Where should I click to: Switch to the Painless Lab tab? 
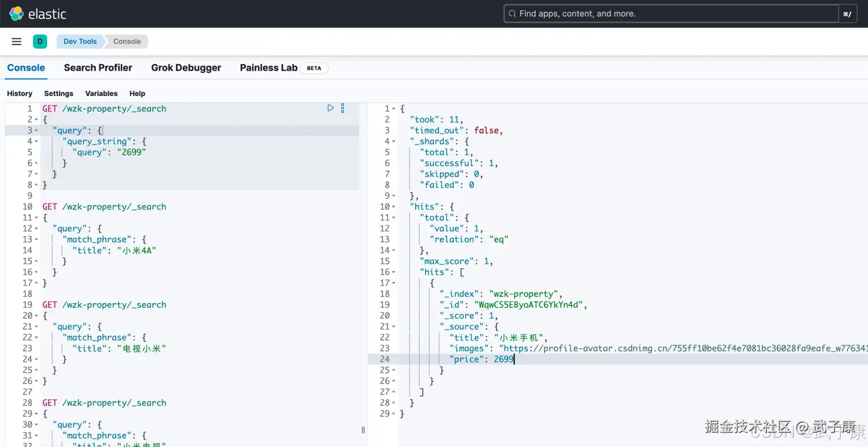pyautogui.click(x=269, y=68)
